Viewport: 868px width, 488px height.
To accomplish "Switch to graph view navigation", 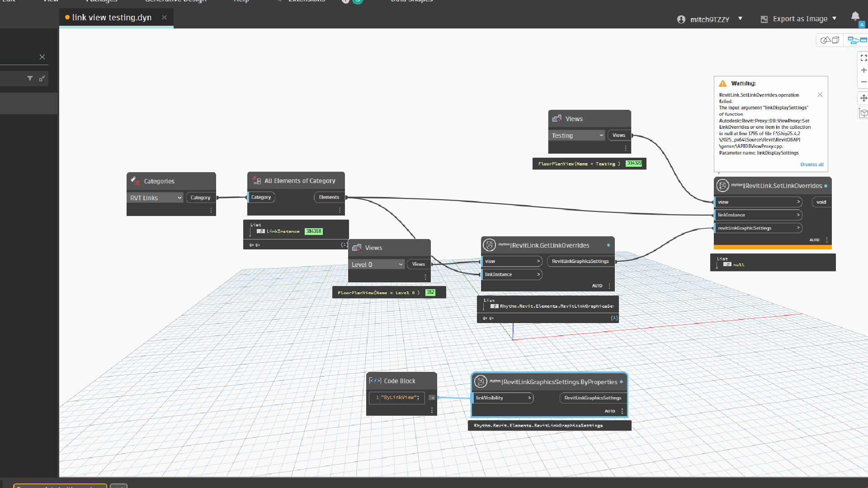I will coord(856,40).
